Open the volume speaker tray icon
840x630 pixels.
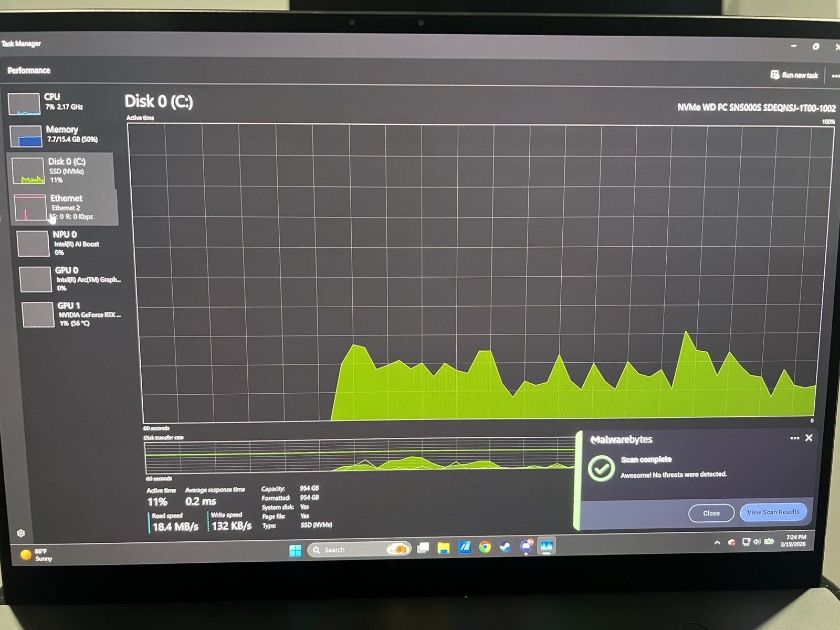pos(757,541)
